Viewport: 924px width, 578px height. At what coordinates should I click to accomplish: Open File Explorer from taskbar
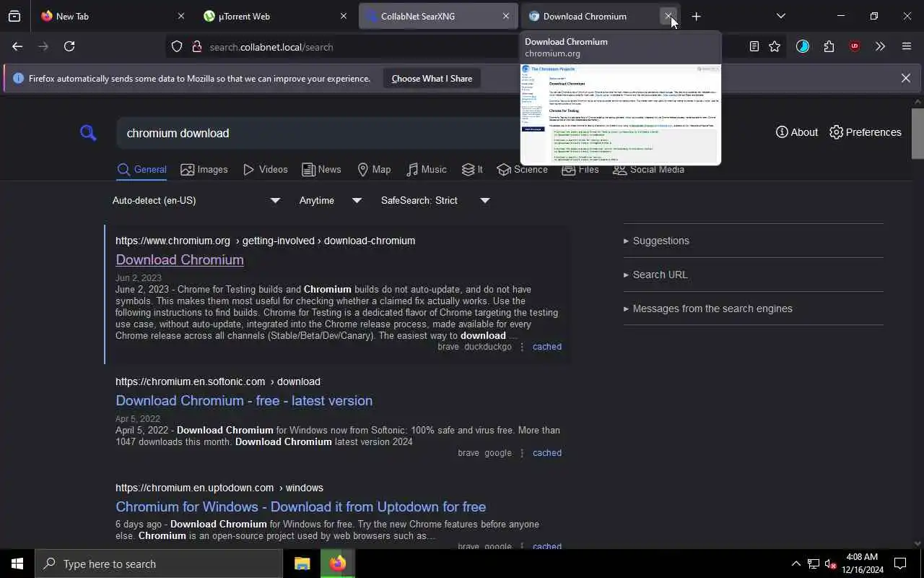[302, 564]
